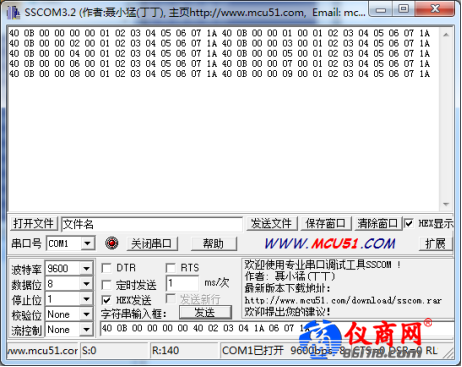Click the R:140 received count in status bar
This screenshot has height=367, width=462.
[x=166, y=350]
